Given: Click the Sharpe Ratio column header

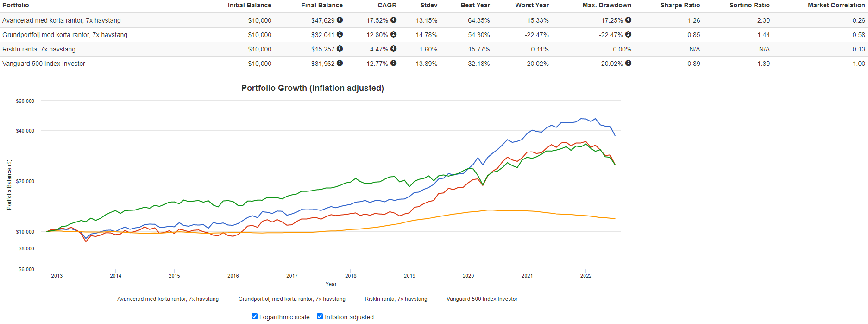Looking at the screenshot, I should (680, 5).
